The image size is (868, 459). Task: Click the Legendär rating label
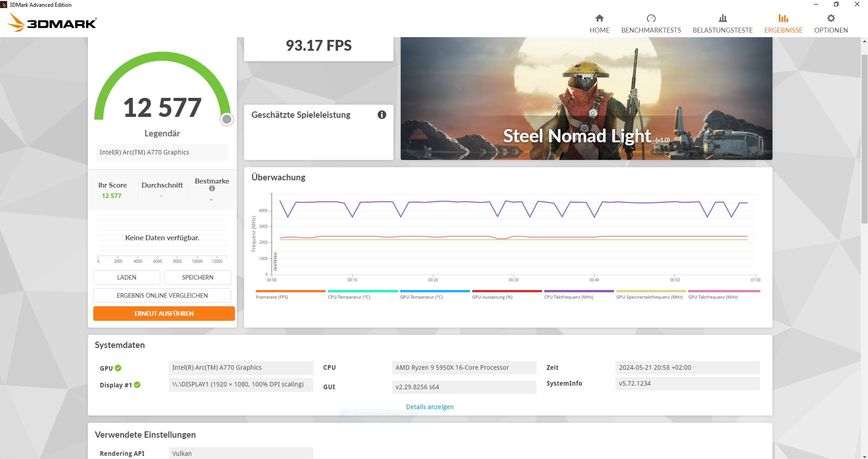coord(162,134)
